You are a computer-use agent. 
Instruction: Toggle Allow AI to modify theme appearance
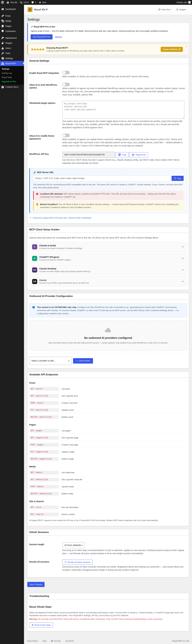click(66, 135)
